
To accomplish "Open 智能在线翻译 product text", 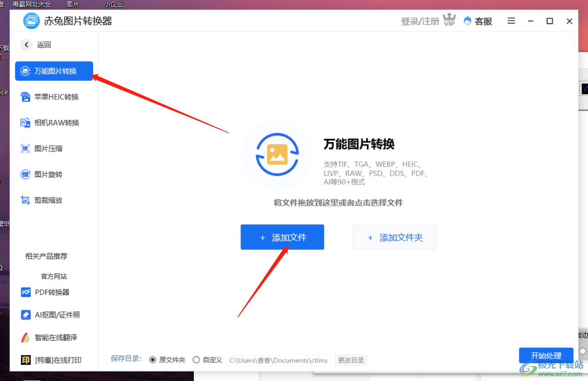I will 56,338.
